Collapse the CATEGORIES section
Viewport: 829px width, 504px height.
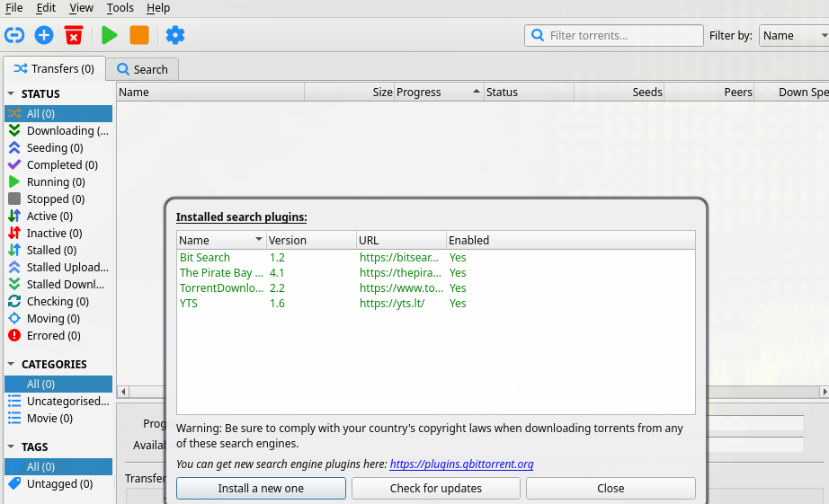(x=12, y=365)
